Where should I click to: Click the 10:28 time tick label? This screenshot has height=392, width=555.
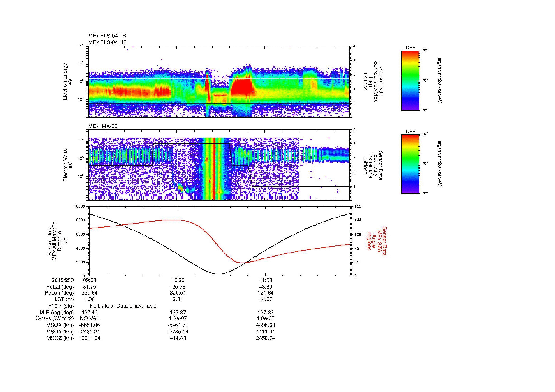point(178,280)
